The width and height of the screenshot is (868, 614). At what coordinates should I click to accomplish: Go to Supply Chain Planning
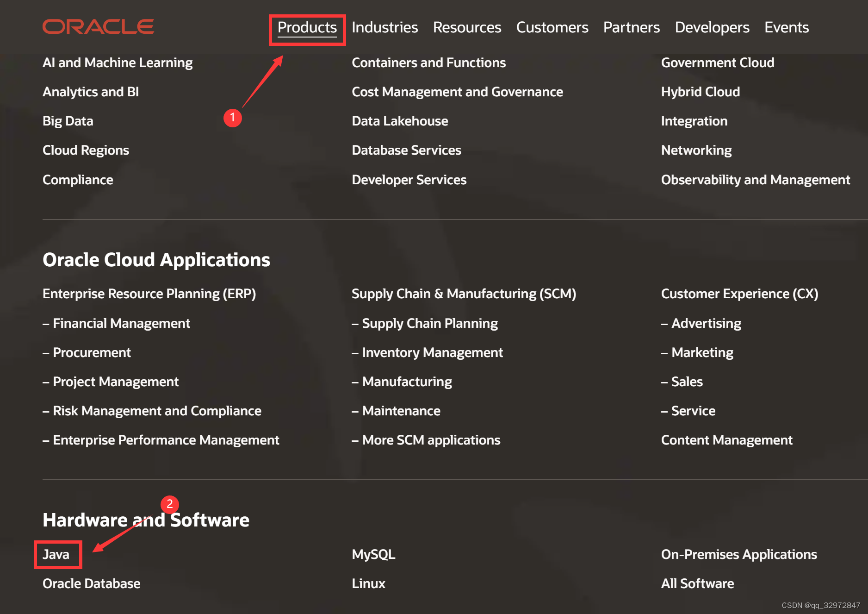click(425, 323)
